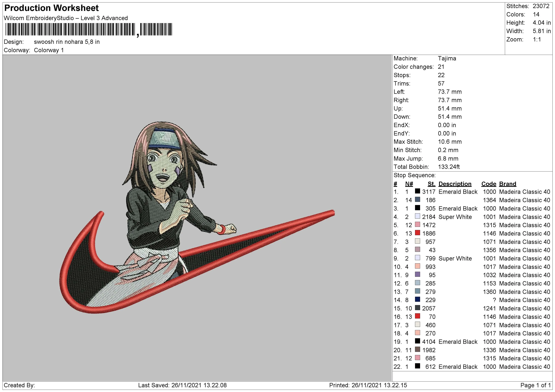Select the peach swatch in stop row 10
This screenshot has height=392, width=555.
click(417, 266)
